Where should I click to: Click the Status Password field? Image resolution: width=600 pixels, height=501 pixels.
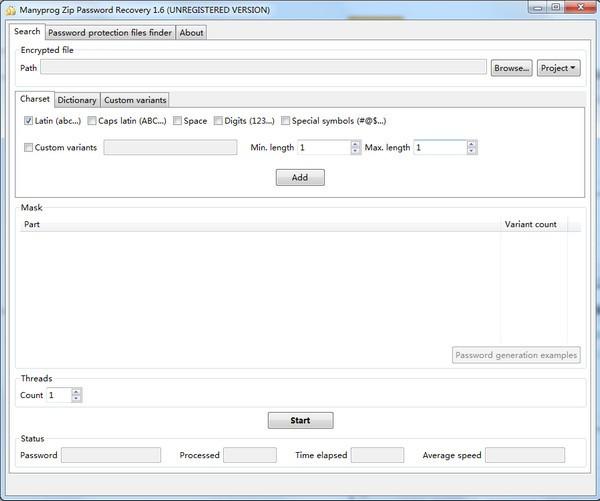111,455
